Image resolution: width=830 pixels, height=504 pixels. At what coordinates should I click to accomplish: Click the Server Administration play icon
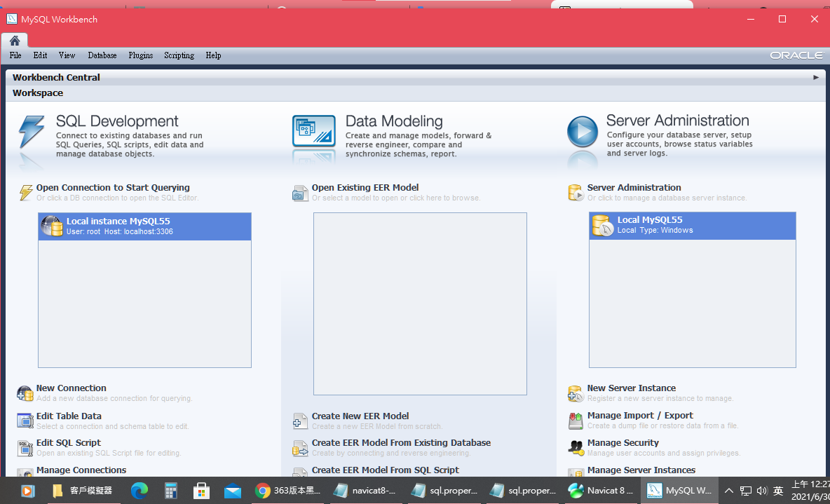click(583, 131)
